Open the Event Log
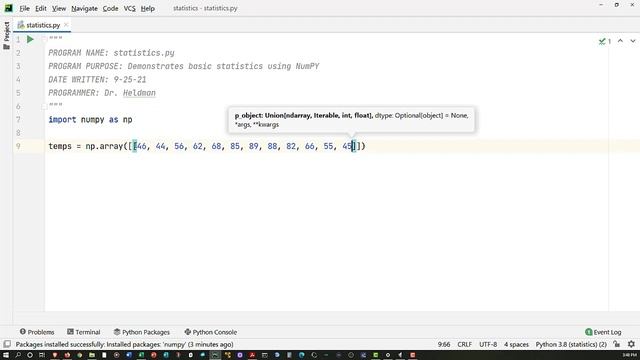 pyautogui.click(x=603, y=332)
